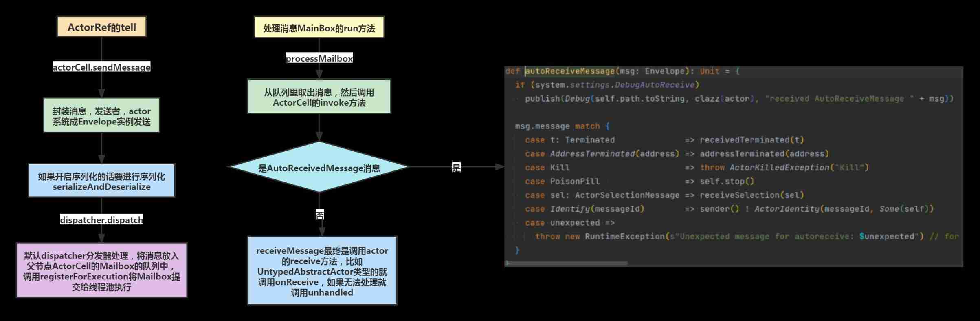Viewport: 980px width, 321px height.
Task: Select the purple default dispatcher box
Action: (101, 270)
